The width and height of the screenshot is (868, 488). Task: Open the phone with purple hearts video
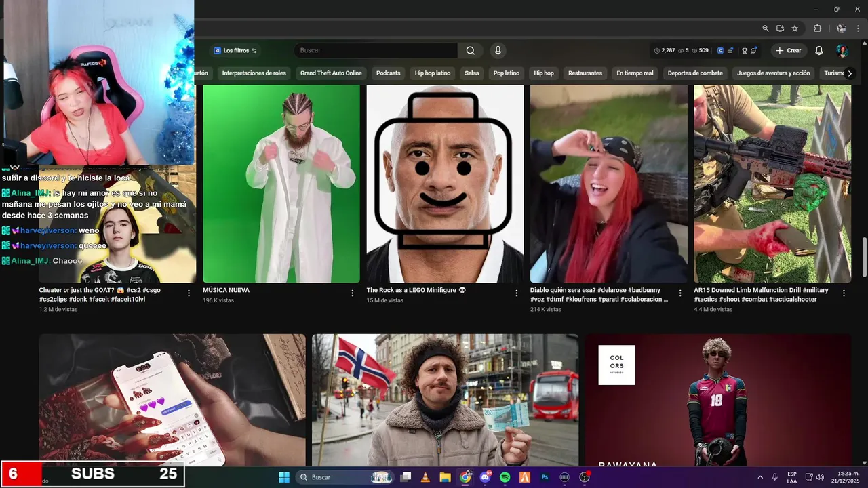[x=172, y=400]
